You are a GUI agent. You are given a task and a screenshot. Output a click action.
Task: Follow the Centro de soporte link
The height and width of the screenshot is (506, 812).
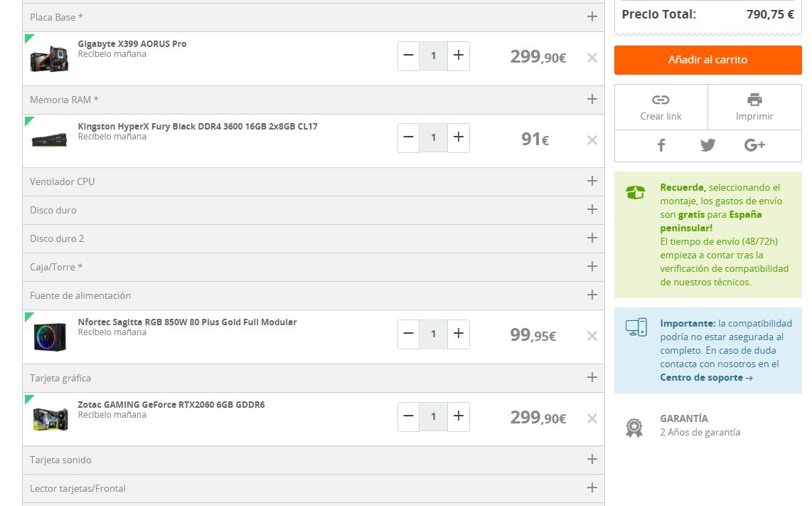pos(706,377)
